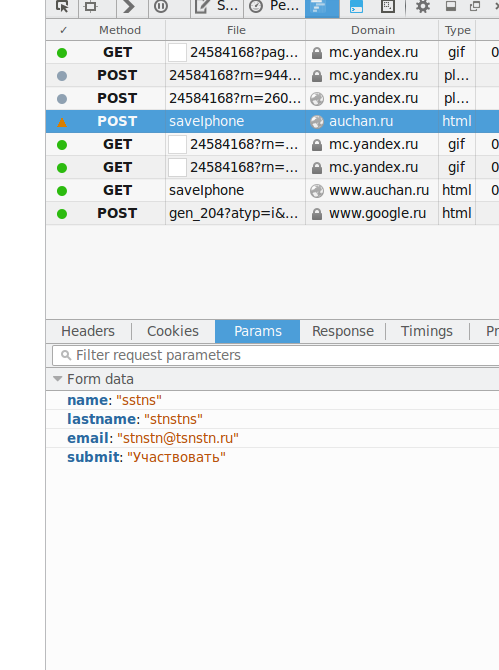Select the POST saveIphone request
Screen dimensions: 499x670
(x=273, y=121)
